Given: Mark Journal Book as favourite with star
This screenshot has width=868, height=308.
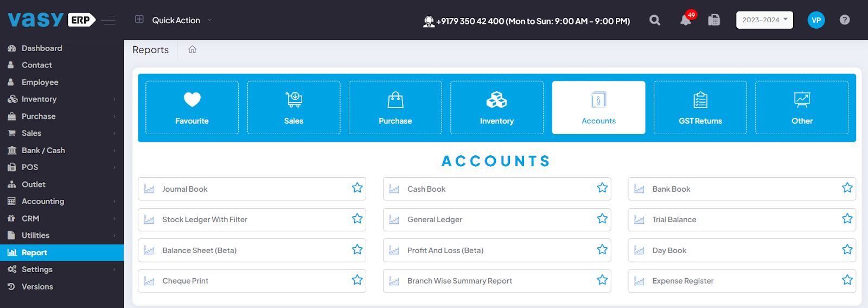Looking at the screenshot, I should point(357,188).
